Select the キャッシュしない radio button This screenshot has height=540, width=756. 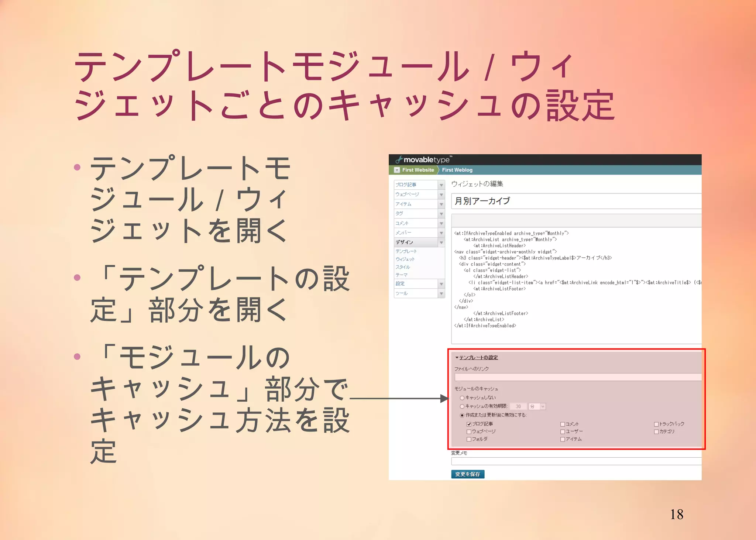pos(462,398)
